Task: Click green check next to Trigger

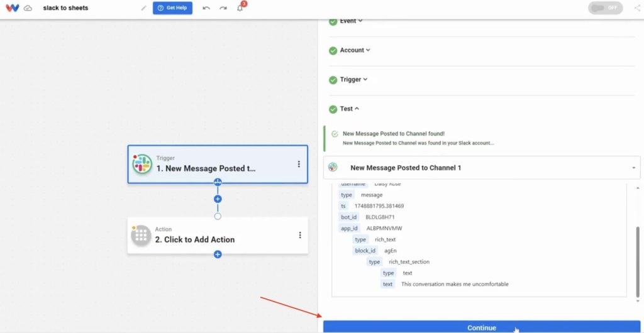Action: coord(333,80)
